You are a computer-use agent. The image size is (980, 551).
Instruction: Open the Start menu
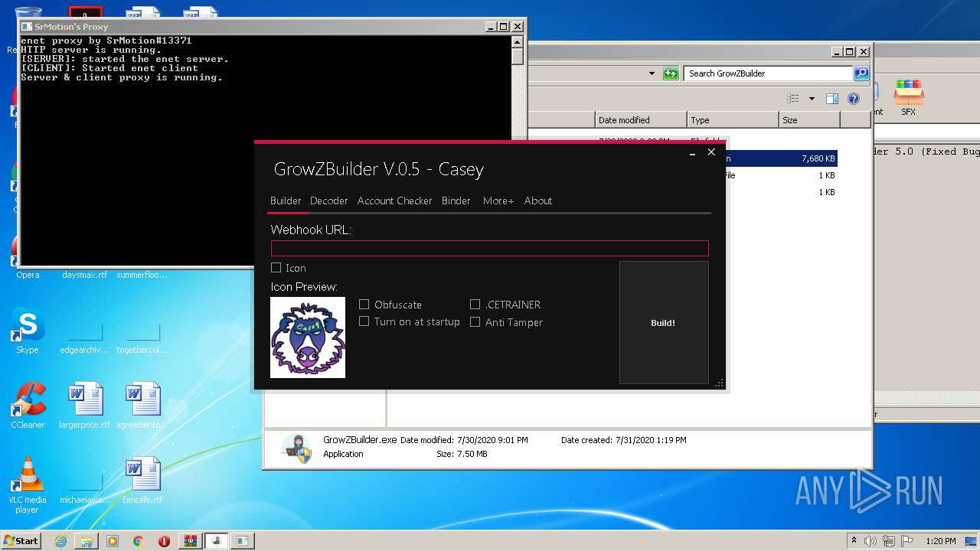click(21, 540)
